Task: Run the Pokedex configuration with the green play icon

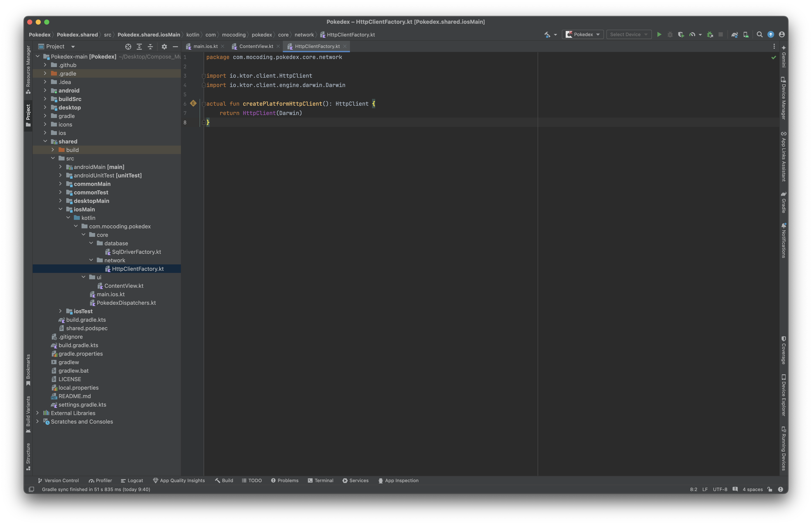Action: click(x=659, y=34)
